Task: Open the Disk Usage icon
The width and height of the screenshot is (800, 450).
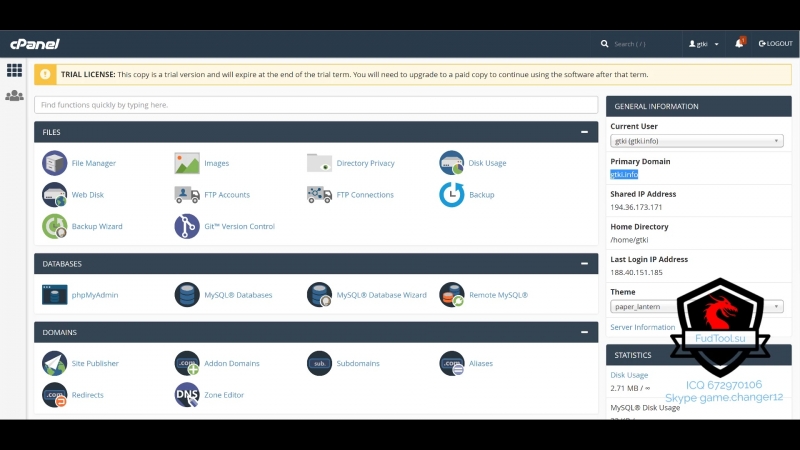Action: pyautogui.click(x=452, y=163)
